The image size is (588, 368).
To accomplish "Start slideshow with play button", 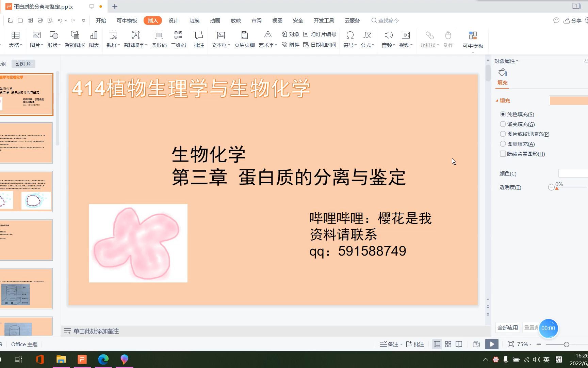I will 492,344.
